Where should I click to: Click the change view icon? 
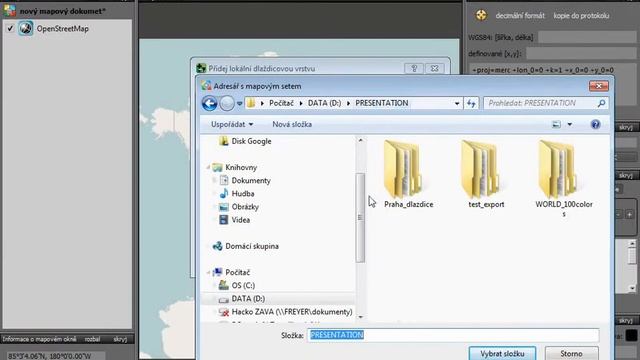[556, 124]
